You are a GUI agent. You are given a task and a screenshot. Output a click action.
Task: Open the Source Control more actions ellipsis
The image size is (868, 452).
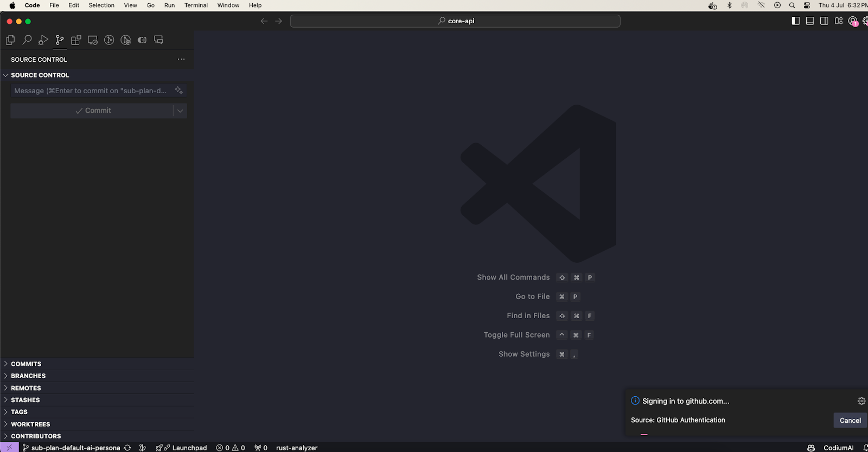(181, 59)
